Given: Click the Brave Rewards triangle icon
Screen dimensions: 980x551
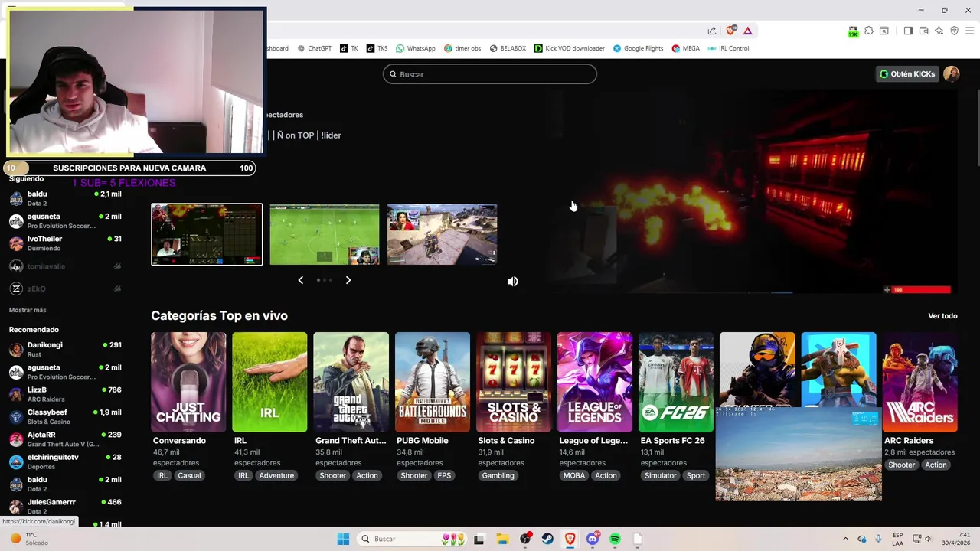Looking at the screenshot, I should (747, 31).
